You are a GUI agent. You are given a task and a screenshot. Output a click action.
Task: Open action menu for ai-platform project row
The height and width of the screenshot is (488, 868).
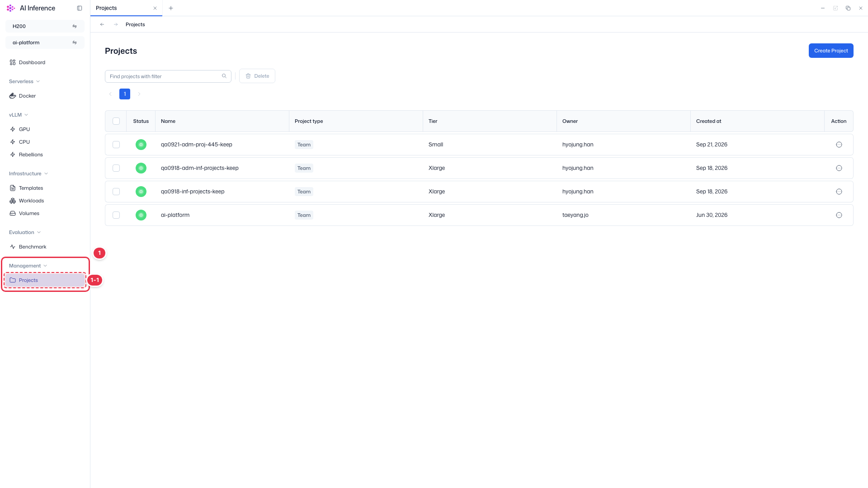pyautogui.click(x=839, y=215)
